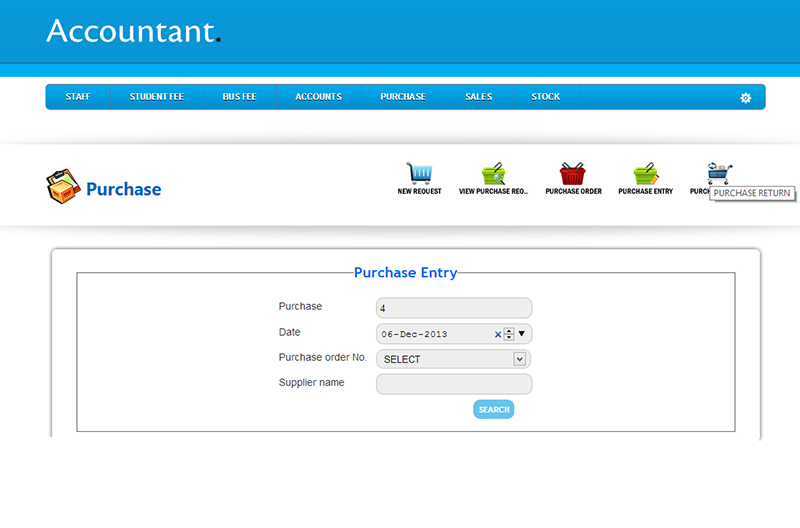This screenshot has width=800, height=528.
Task: Focus the Supplier name field
Action: [454, 384]
